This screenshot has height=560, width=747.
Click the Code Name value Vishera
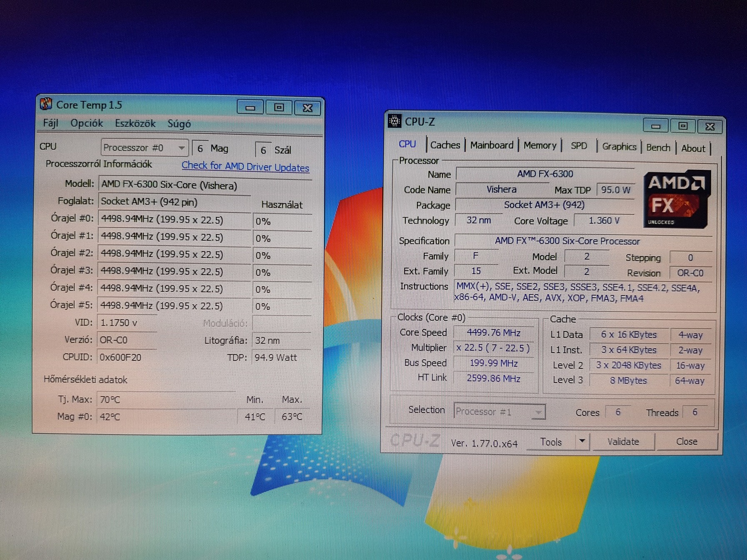[502, 189]
